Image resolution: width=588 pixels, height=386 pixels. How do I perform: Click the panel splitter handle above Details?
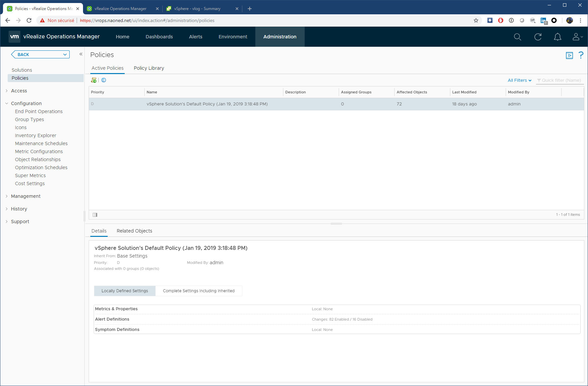coord(336,224)
